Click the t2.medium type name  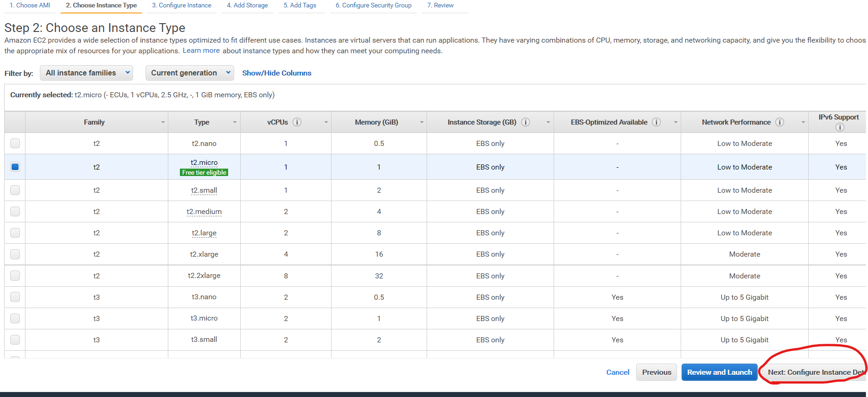(x=204, y=212)
